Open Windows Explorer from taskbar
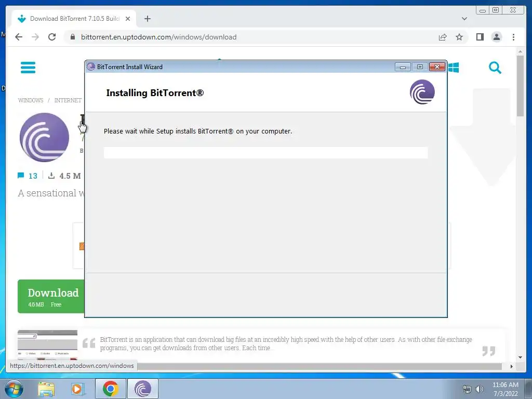 (46, 389)
